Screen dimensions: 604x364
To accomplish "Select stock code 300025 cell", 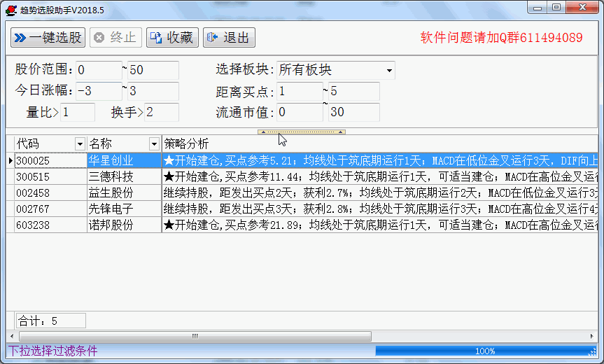I will [50, 160].
